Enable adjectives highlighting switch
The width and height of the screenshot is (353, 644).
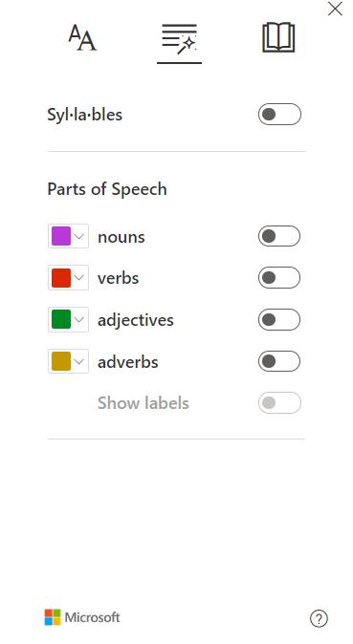tap(279, 319)
